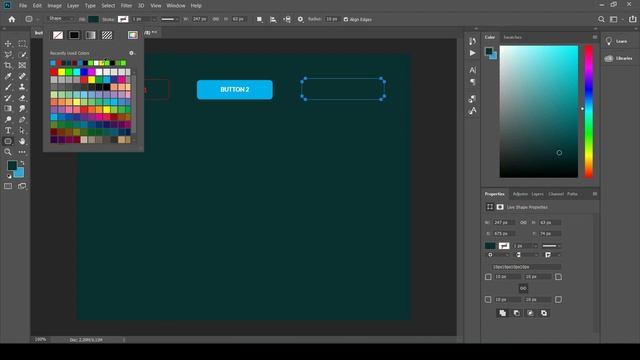Set fill type to Gradient
The image size is (640, 360).
(x=90, y=35)
